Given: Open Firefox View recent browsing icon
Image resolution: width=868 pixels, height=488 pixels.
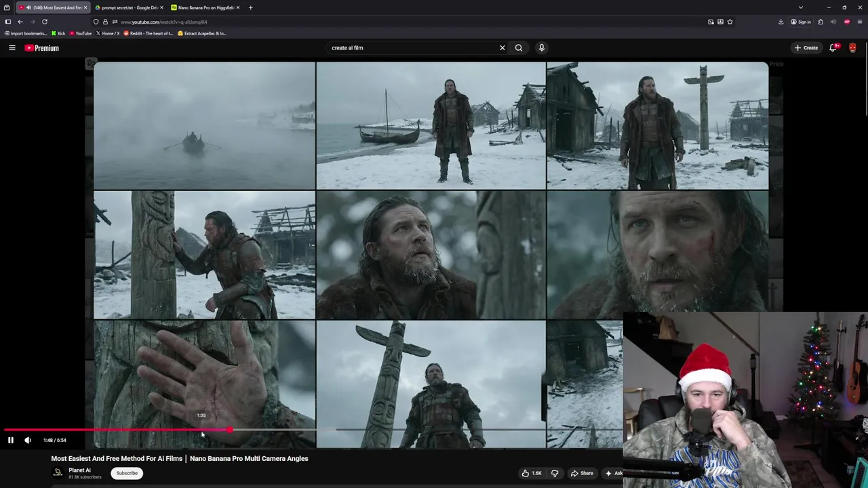Looking at the screenshot, I should (x=7, y=7).
